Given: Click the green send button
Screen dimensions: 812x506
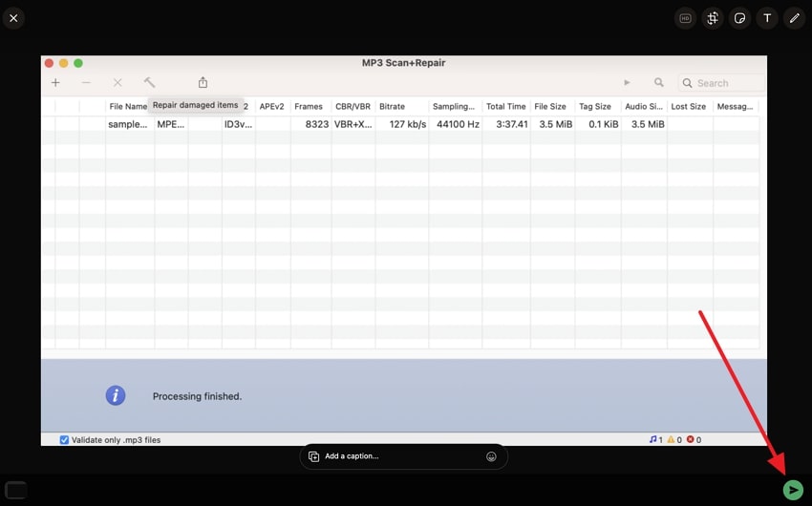Looking at the screenshot, I should tap(792, 490).
